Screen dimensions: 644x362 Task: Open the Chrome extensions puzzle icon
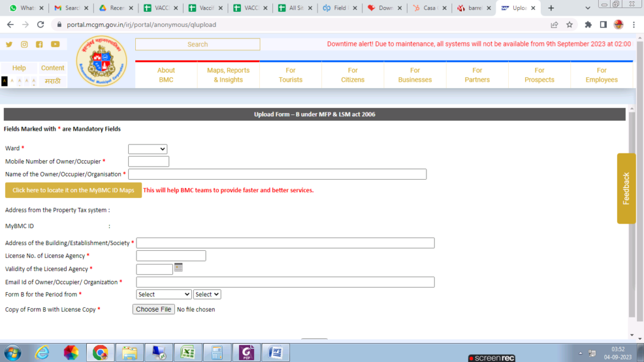point(587,24)
